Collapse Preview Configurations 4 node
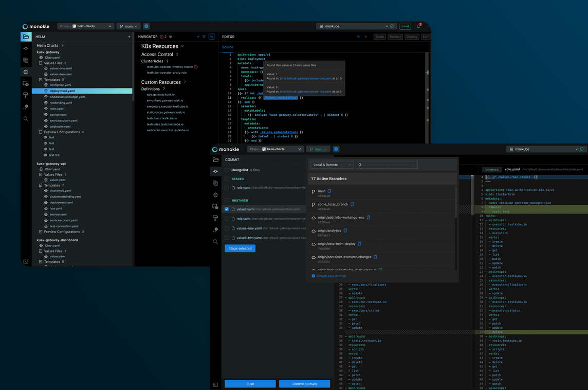 click(x=41, y=132)
